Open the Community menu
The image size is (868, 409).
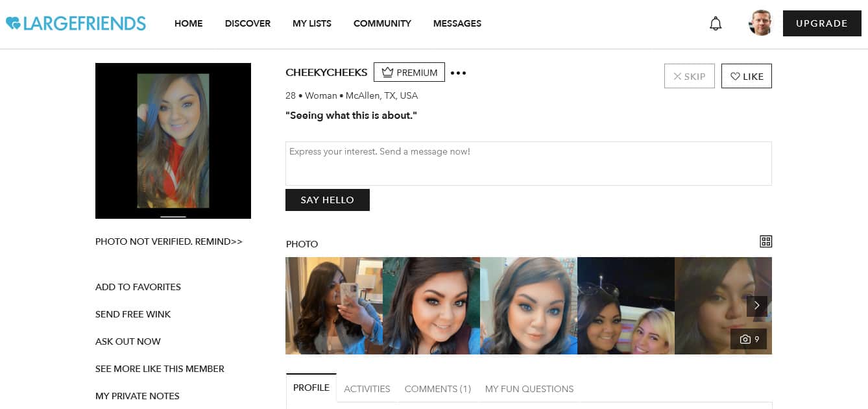pyautogui.click(x=382, y=23)
